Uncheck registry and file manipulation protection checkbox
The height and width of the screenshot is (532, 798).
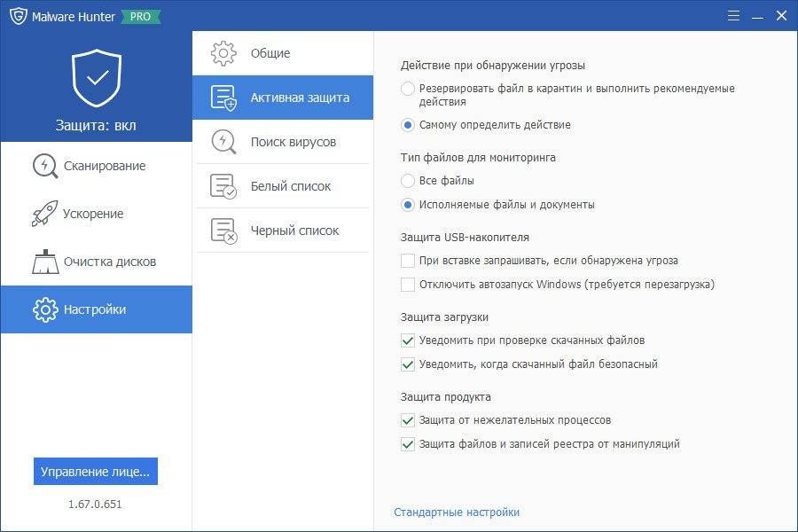coord(408,444)
